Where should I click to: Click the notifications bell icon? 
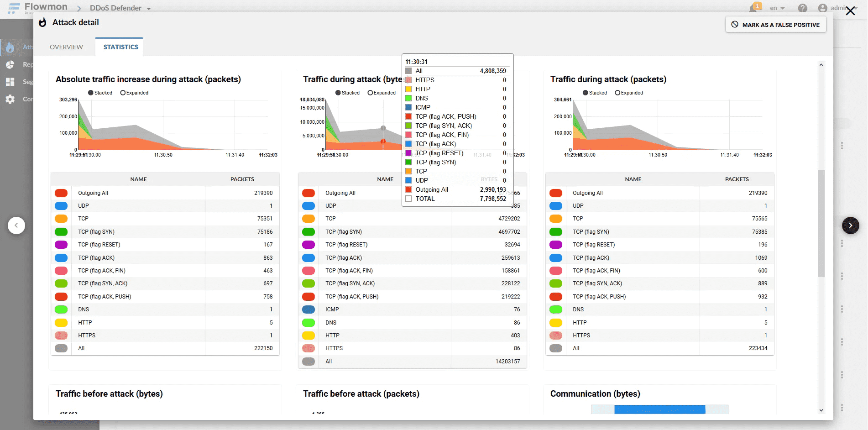pos(753,8)
